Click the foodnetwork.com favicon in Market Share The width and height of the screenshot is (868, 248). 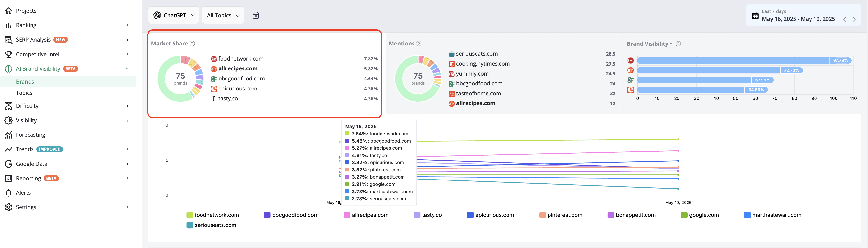pyautogui.click(x=214, y=59)
